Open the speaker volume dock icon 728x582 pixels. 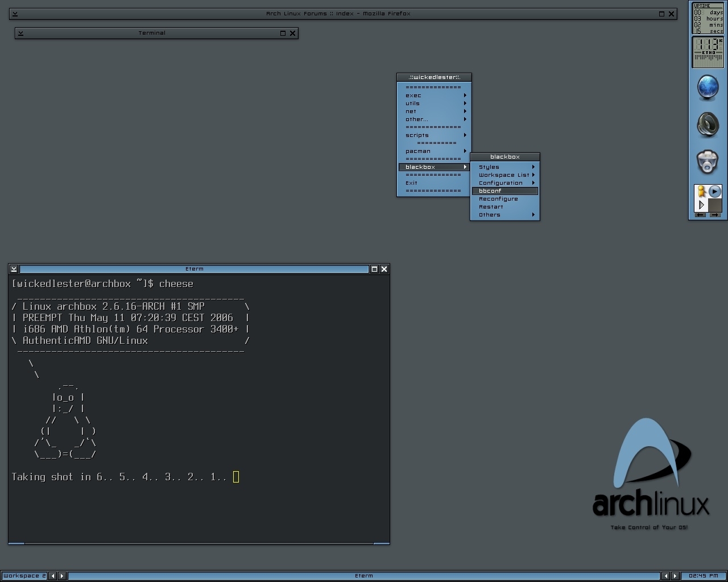[x=708, y=124]
